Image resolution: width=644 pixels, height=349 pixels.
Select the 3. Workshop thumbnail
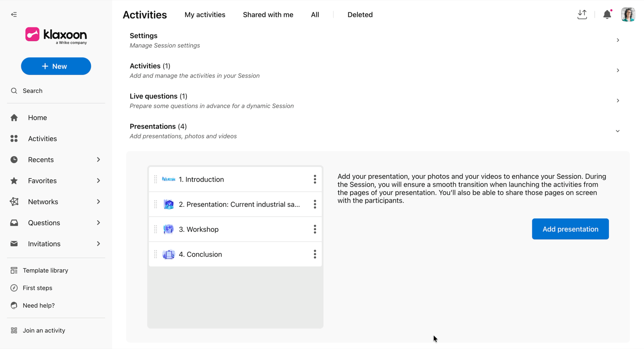coord(169,229)
